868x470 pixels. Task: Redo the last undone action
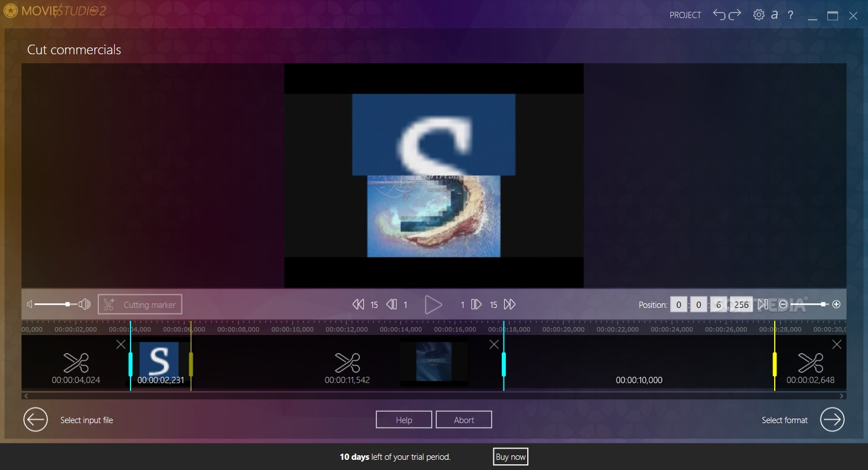click(735, 15)
